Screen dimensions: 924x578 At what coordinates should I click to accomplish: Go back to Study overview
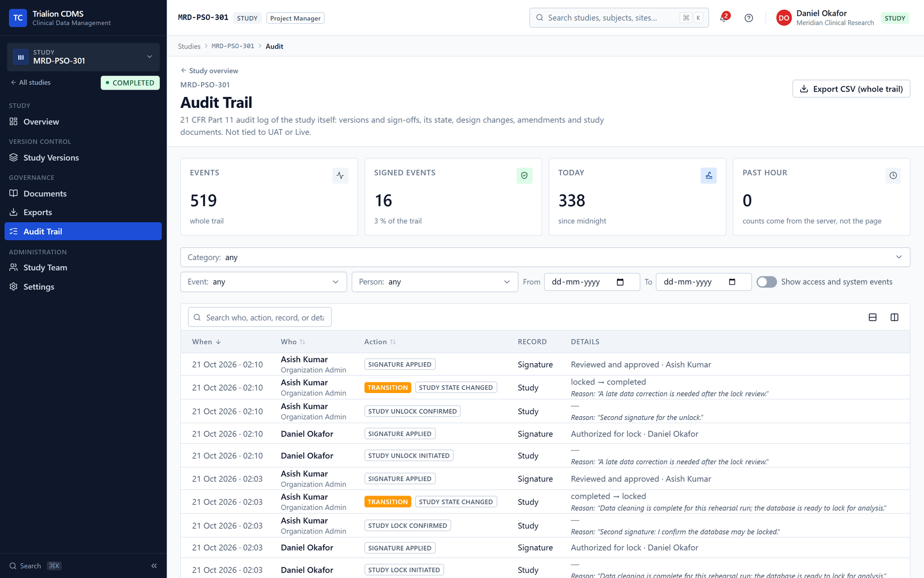209,71
